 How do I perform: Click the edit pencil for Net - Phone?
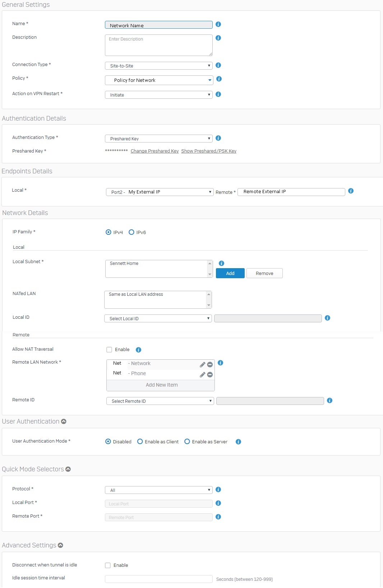[x=203, y=375]
